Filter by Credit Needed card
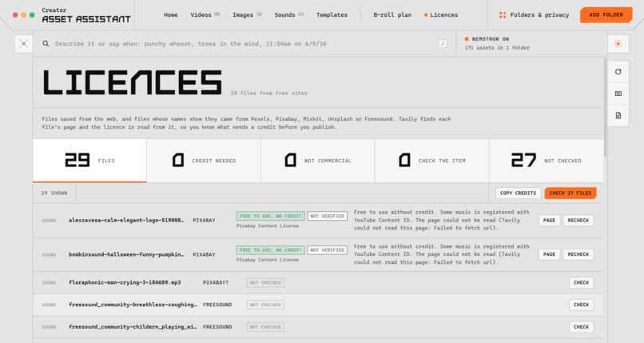 204,161
